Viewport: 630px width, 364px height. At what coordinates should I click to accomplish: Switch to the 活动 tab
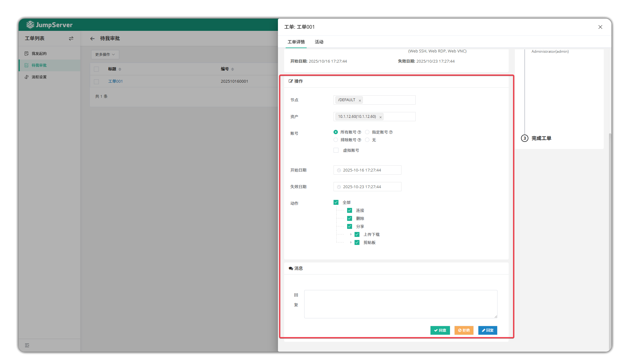(x=319, y=42)
